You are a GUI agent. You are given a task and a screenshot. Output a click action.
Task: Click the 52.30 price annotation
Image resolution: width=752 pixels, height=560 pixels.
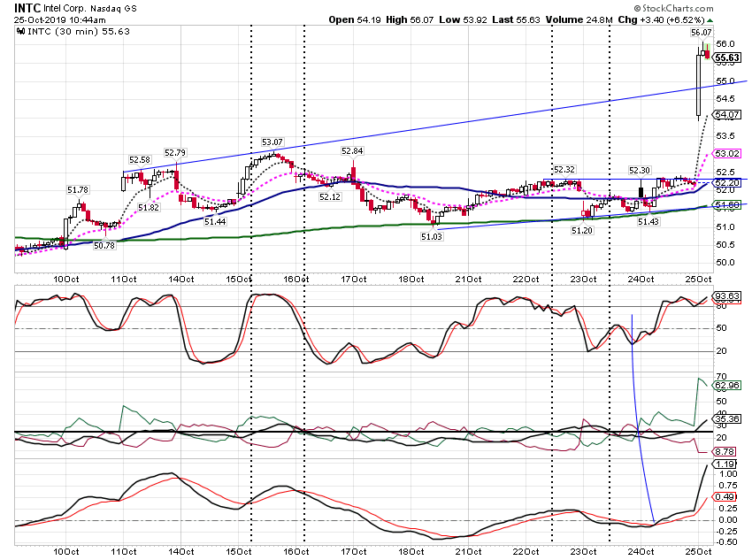pos(640,171)
